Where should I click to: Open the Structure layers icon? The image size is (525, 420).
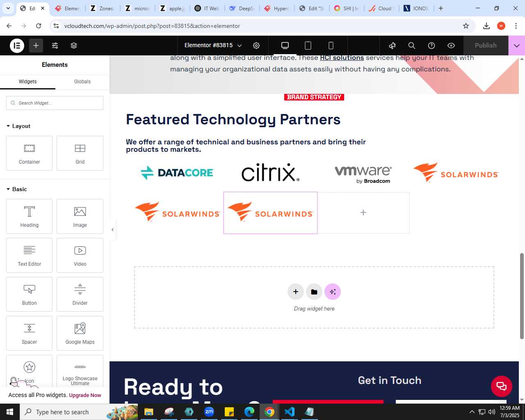tap(74, 46)
